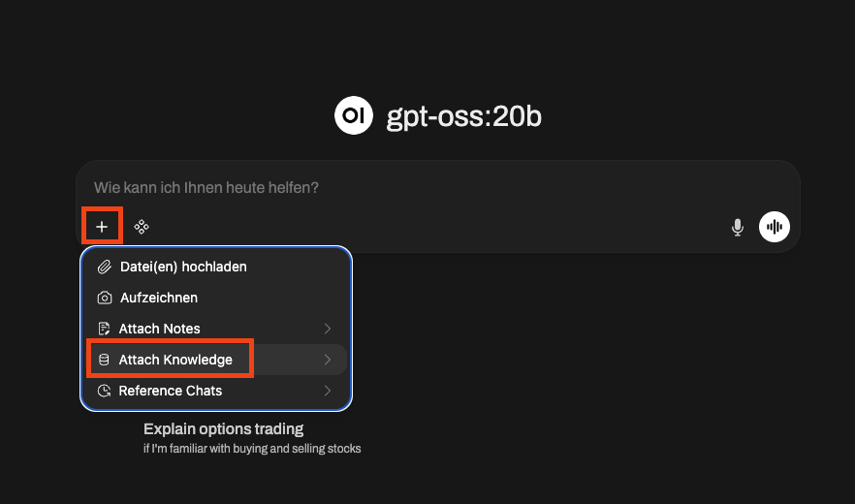This screenshot has height=504, width=855.
Task: Click the gpt-oss:20b model title
Action: tap(463, 116)
